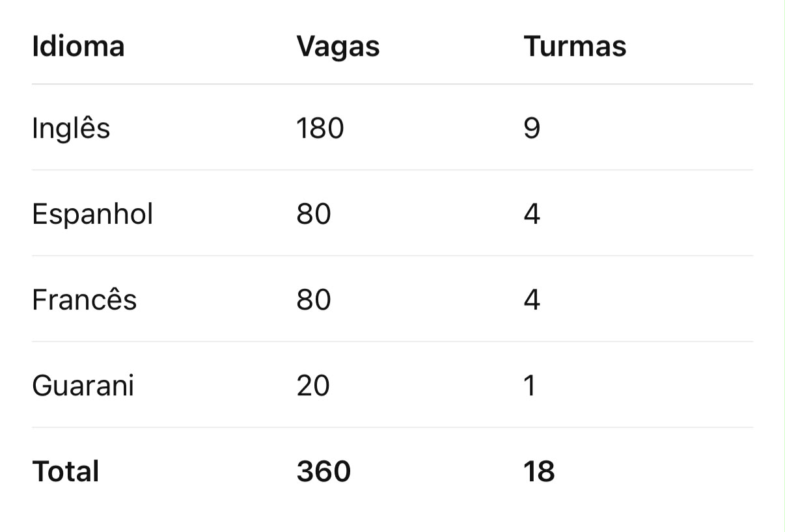The image size is (785, 532).
Task: Click Espanhol's turmas value 4
Action: 532,214
